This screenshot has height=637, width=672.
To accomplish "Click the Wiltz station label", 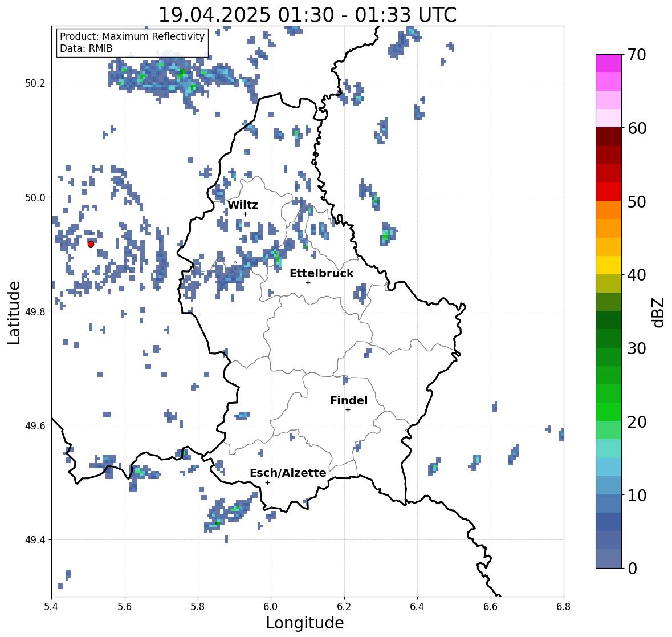I will click(x=243, y=205).
